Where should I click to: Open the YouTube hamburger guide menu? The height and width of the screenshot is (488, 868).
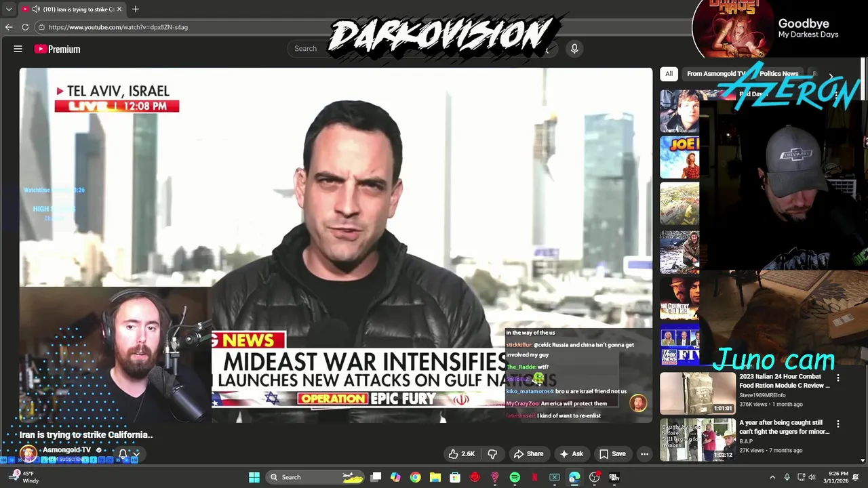18,49
